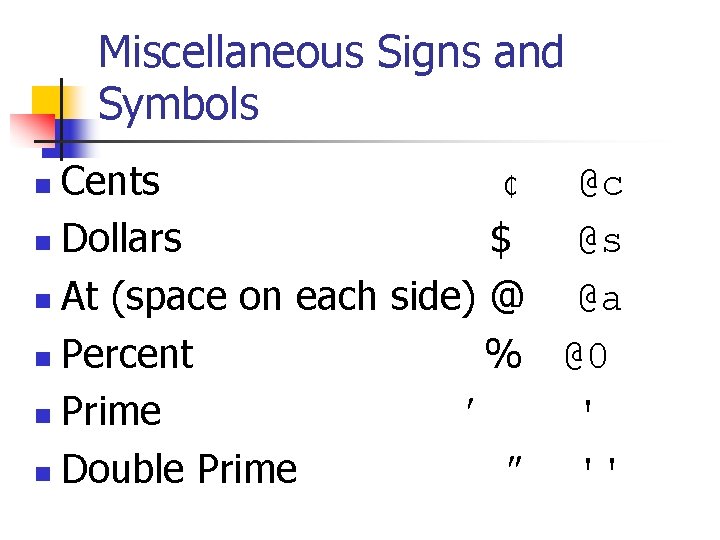
Task: Click the "@a" code text
Action: coord(601,299)
